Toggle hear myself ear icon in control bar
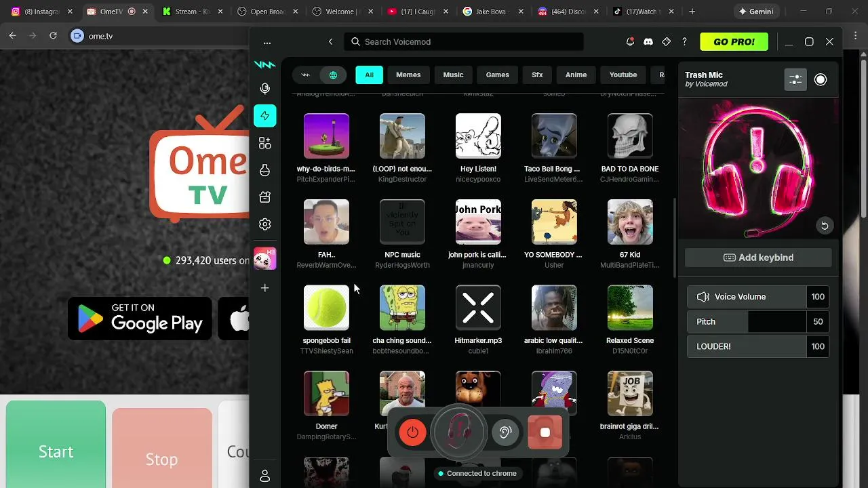Screen dimensions: 868x488 click(505, 432)
